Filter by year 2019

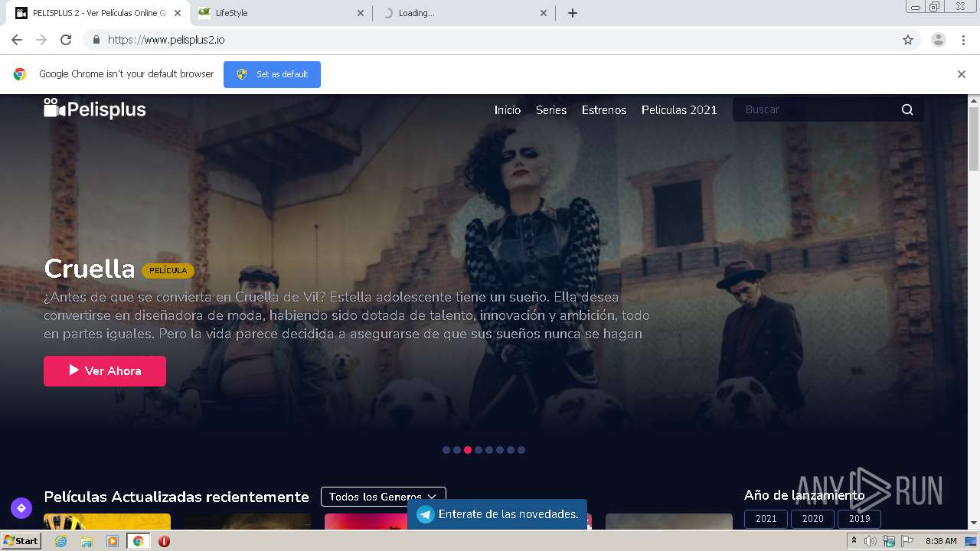(x=860, y=519)
